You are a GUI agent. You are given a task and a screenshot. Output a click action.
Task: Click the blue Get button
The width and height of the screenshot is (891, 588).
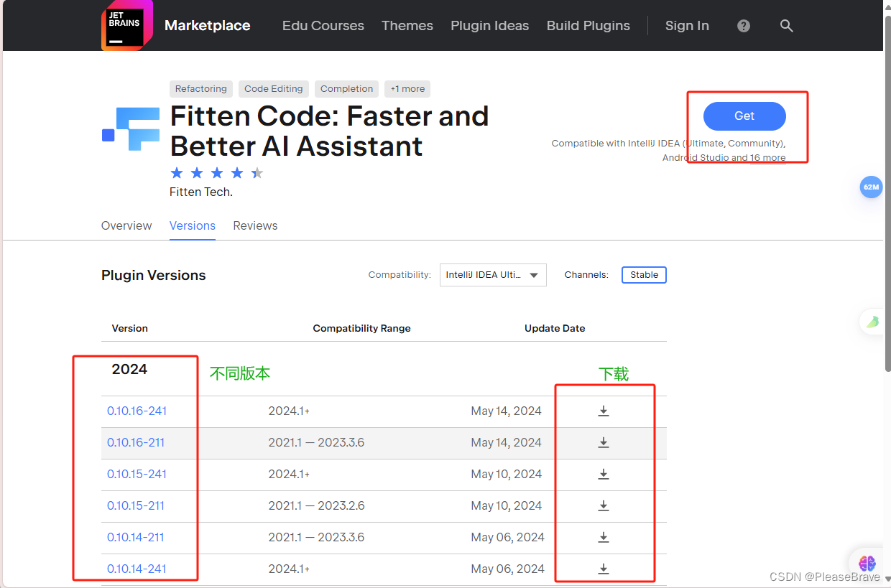click(744, 116)
